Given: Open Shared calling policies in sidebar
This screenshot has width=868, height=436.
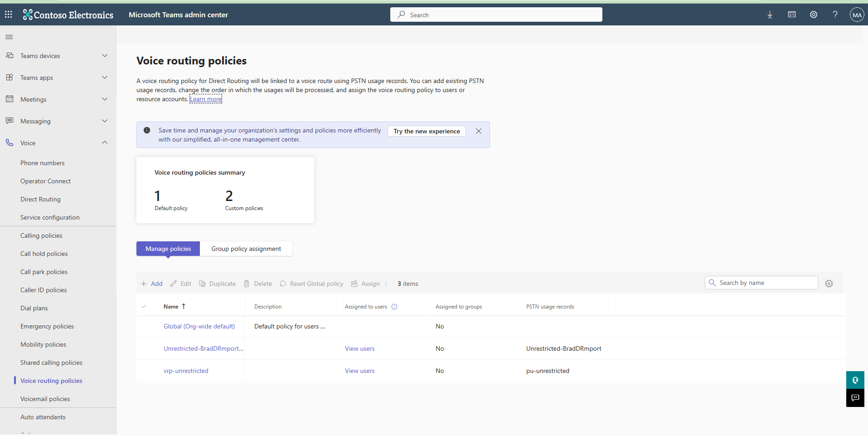Looking at the screenshot, I should 51,363.
